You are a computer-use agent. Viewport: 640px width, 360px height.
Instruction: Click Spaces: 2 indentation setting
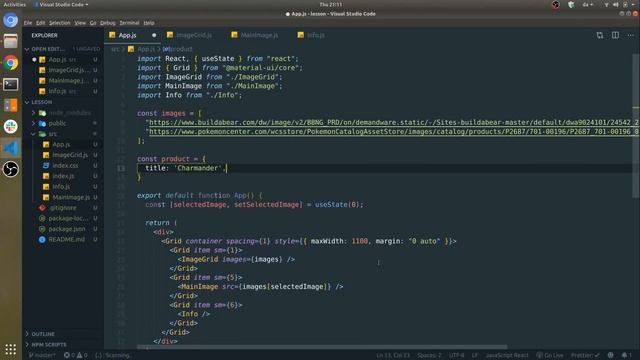[x=429, y=355]
